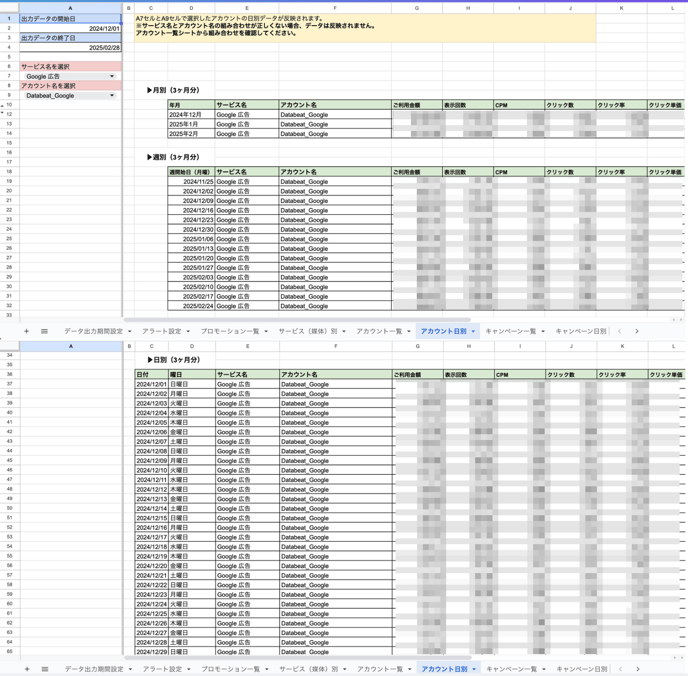Select the アカウント名を選択 label cell
The height and width of the screenshot is (676, 688).
(x=70, y=86)
